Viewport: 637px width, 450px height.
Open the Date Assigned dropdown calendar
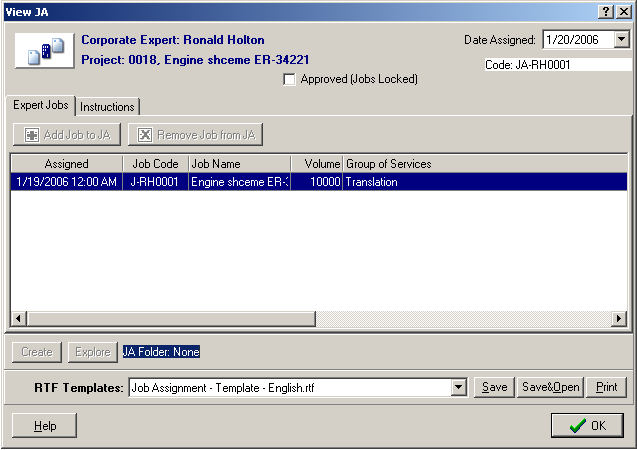click(621, 40)
